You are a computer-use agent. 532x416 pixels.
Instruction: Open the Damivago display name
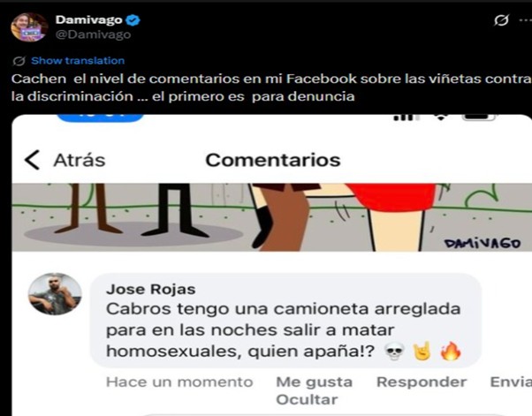89,19
